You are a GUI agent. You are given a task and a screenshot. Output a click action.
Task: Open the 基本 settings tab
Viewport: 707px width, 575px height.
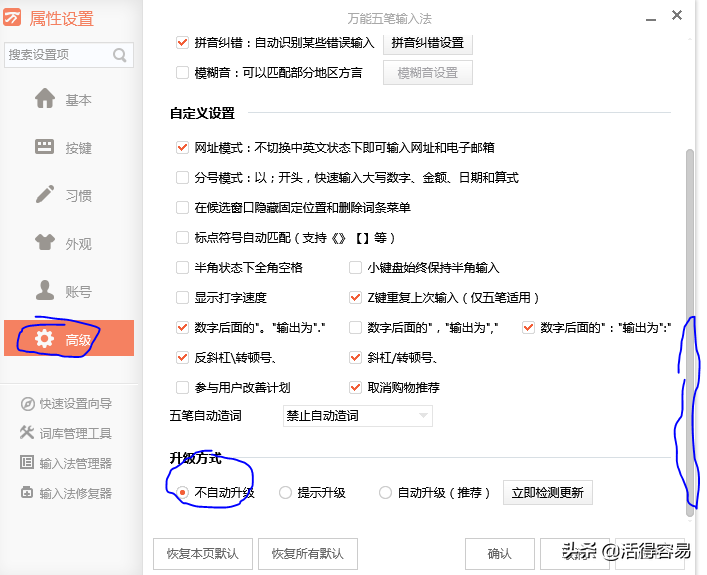point(69,99)
